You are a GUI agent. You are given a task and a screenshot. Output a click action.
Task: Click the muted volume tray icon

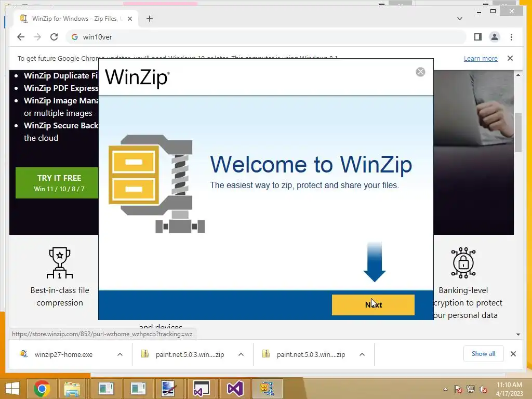point(483,389)
